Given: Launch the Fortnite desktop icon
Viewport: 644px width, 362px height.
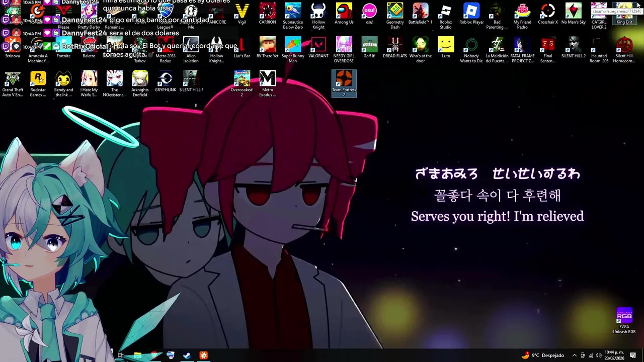Looking at the screenshot, I should [63, 48].
